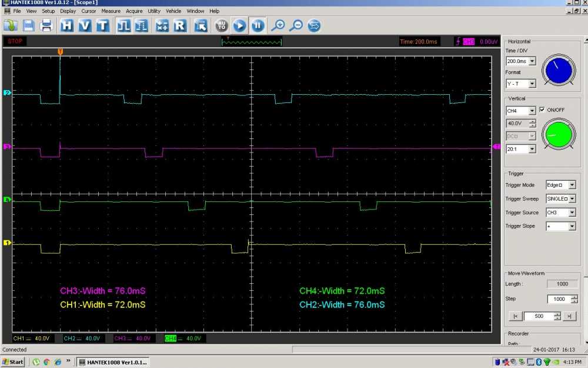Click the cursor arrow toolbar icon

[x=200, y=25]
